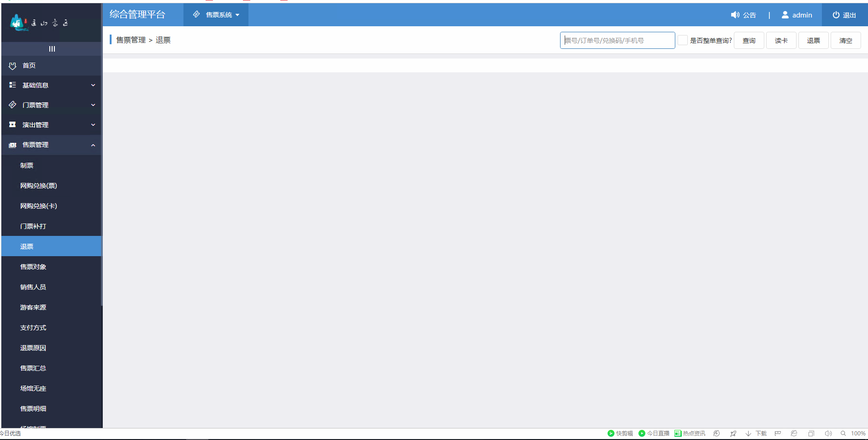
Task: Click the 查询 search button
Action: pyautogui.click(x=749, y=41)
